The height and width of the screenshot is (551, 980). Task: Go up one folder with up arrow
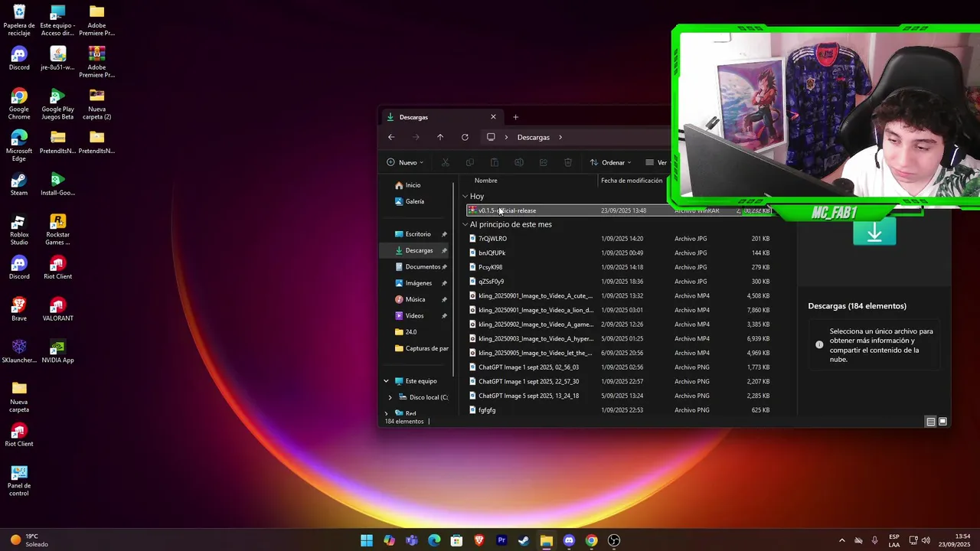coord(440,137)
